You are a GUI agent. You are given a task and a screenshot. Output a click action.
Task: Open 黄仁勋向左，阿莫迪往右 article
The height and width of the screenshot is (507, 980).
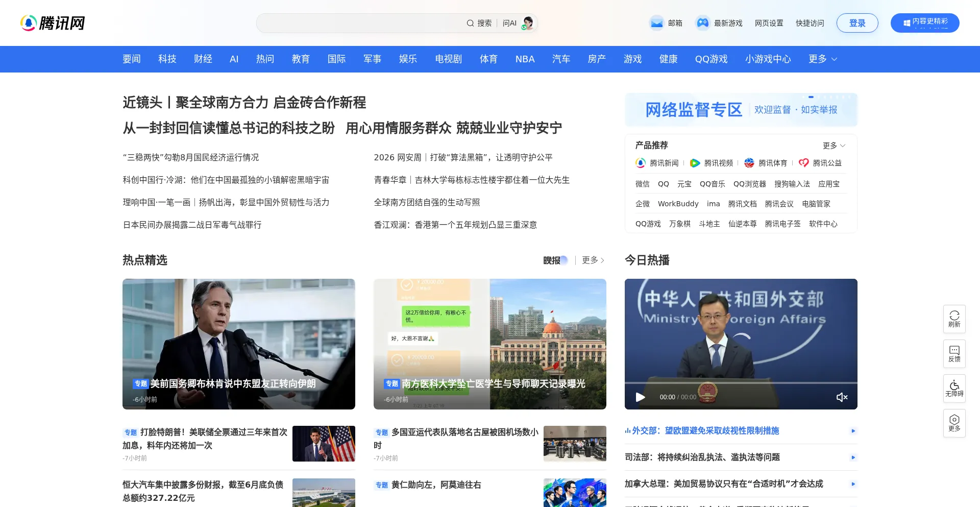(x=436, y=485)
